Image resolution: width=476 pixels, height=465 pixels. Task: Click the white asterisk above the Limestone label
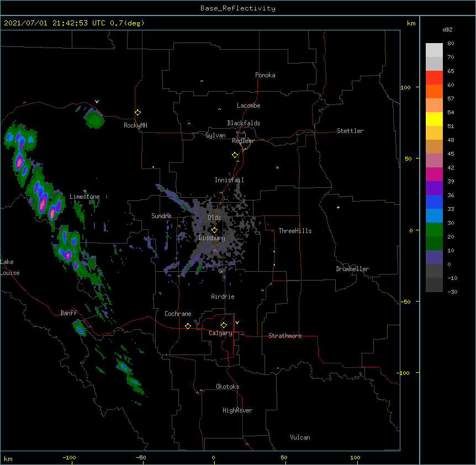[x=85, y=191]
